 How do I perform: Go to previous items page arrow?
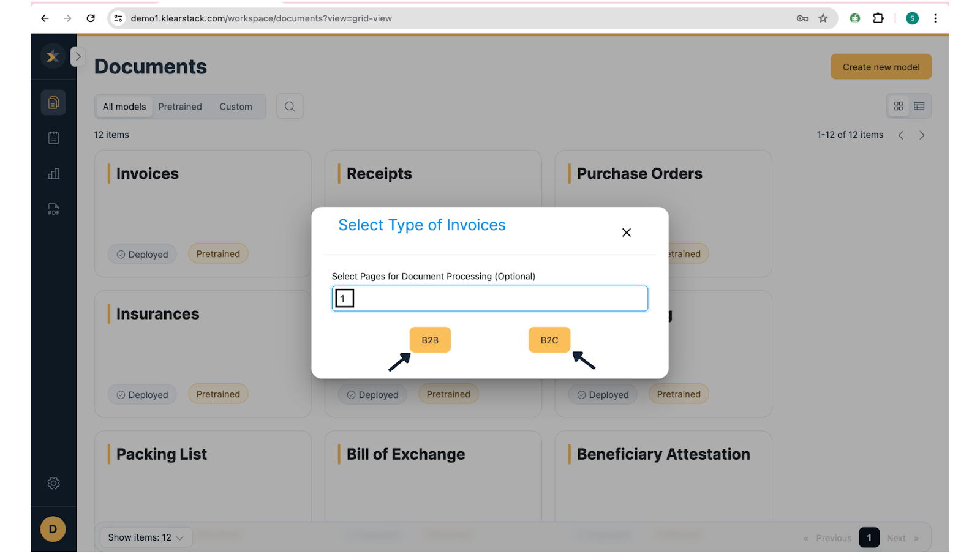coord(901,135)
